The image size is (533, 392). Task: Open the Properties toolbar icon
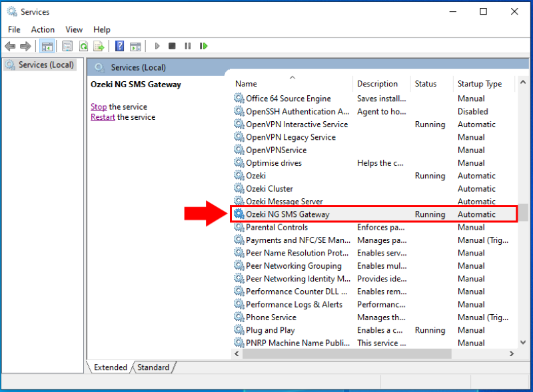pyautogui.click(x=67, y=46)
